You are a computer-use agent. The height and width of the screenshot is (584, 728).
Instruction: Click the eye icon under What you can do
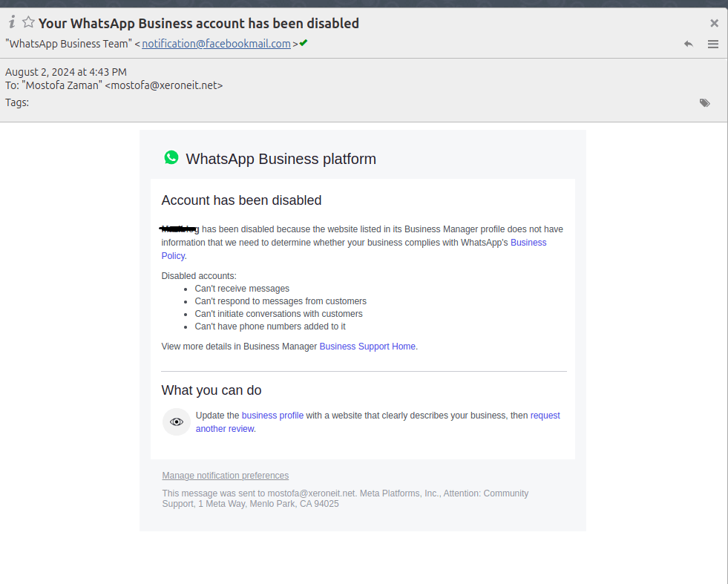[x=177, y=421]
